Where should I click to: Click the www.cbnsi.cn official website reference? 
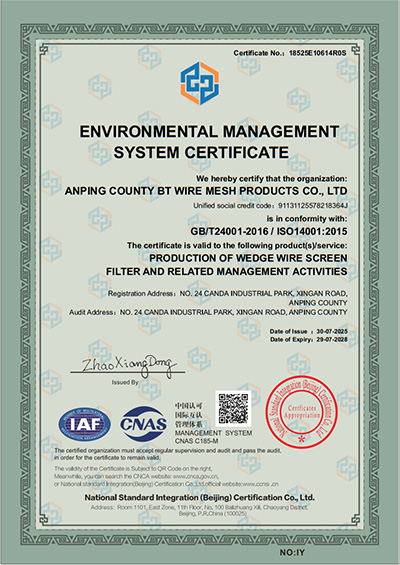[x=260, y=484]
